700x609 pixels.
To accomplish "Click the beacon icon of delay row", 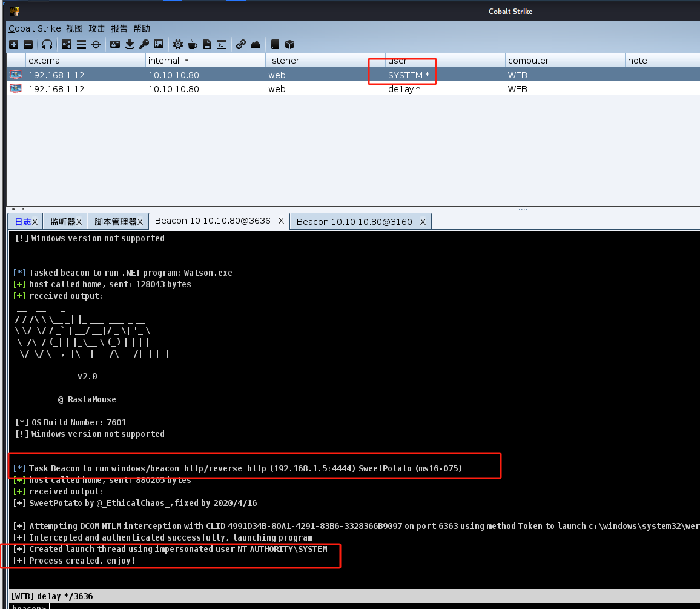I will [x=16, y=88].
